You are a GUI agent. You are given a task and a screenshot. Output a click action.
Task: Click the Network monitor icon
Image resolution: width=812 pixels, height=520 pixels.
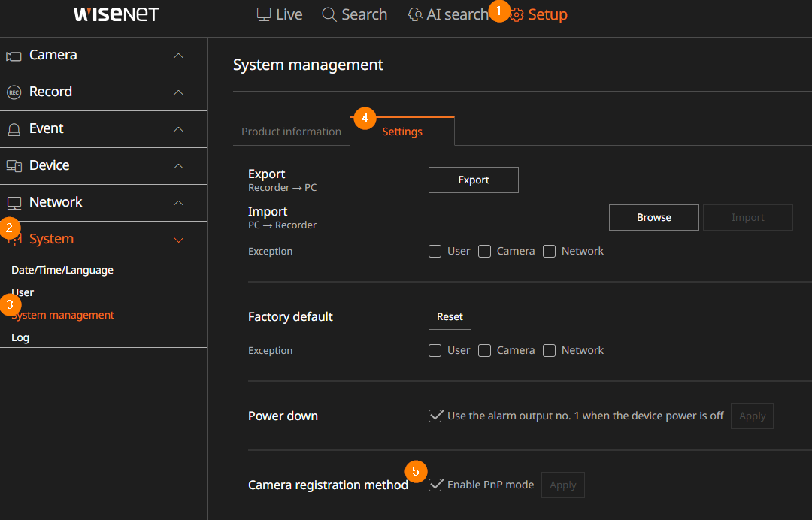[x=14, y=203]
